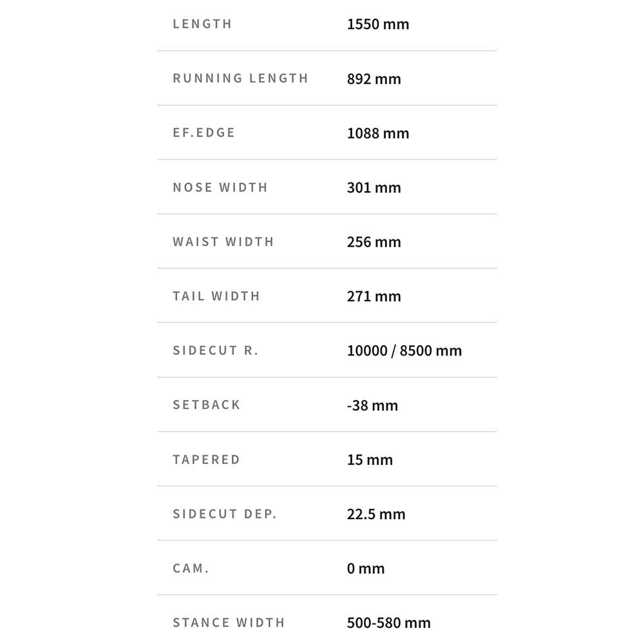Select the 892 mm running length value
The width and height of the screenshot is (644, 644).
point(374,79)
